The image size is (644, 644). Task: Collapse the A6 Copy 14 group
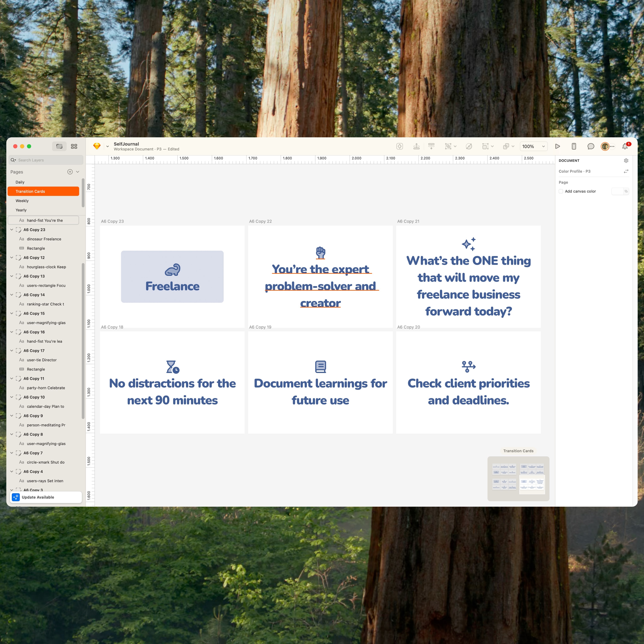12,295
